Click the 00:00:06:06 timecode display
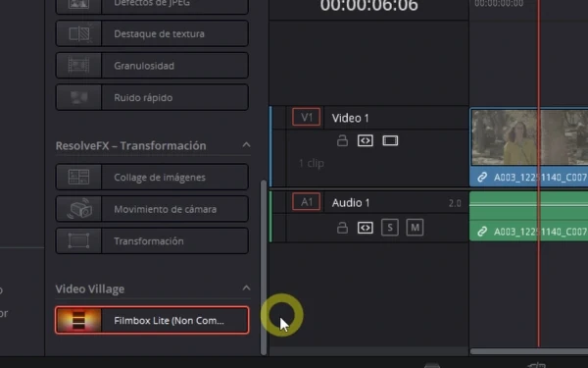Screen dimensions: 588x368 point(369,5)
